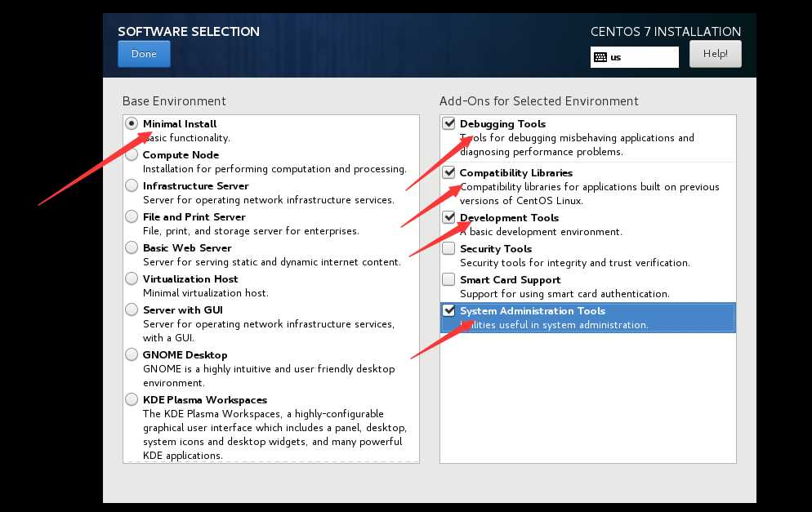Enable Smart Card Support checkbox
This screenshot has width=812, height=512.
tap(448, 279)
